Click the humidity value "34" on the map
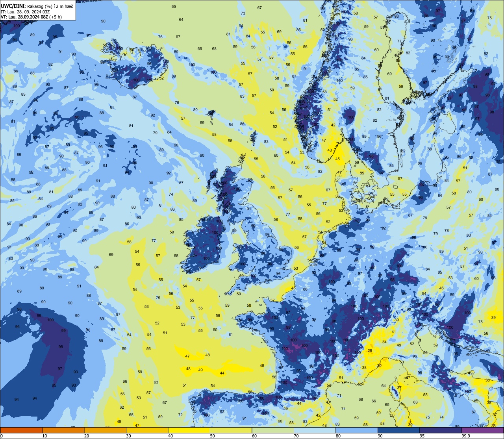This screenshot has height=439, width=504. coord(384,342)
